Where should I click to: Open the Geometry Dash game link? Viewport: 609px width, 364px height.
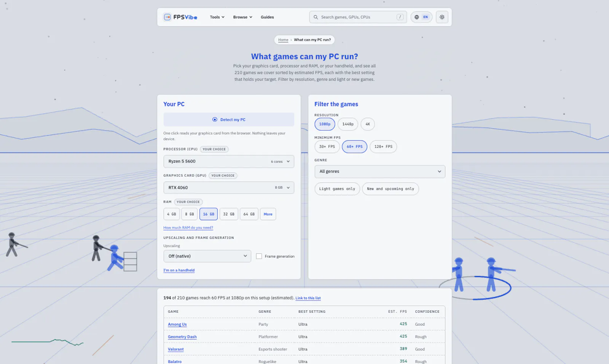pos(182,337)
